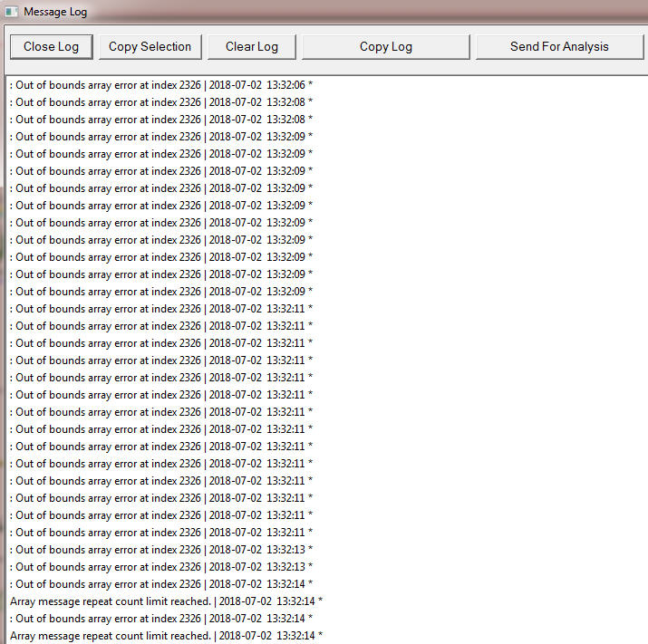Select the first out of bounds entry at 13:32:14
The height and width of the screenshot is (644, 648).
point(161,584)
